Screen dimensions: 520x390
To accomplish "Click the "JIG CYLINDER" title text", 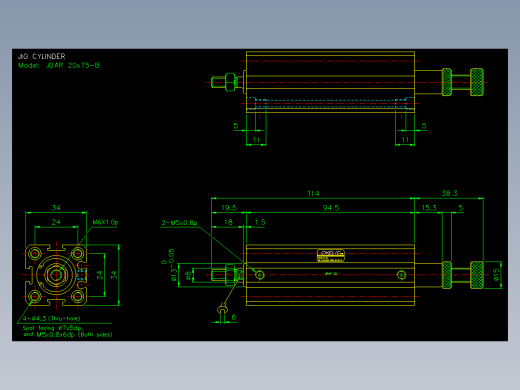I will 42,56.
